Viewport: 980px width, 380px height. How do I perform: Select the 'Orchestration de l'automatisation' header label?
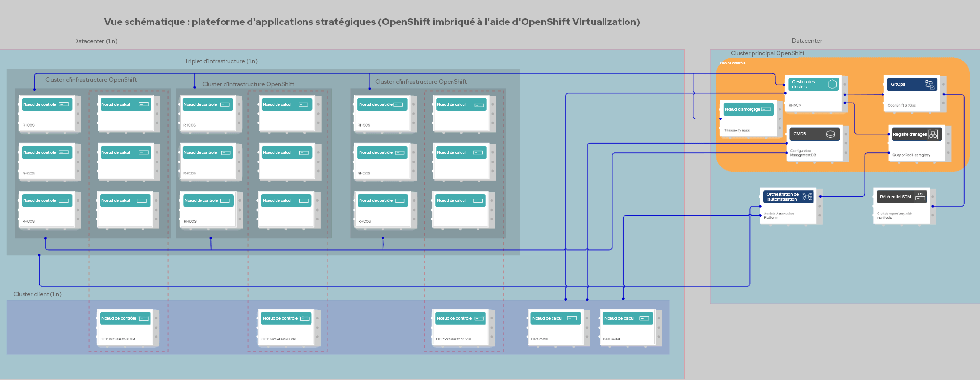[x=782, y=197]
